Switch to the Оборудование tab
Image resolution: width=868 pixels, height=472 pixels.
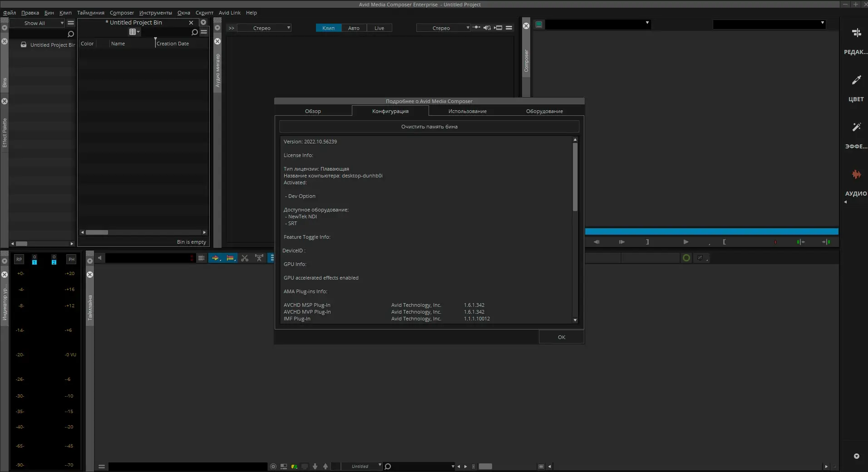[544, 111]
